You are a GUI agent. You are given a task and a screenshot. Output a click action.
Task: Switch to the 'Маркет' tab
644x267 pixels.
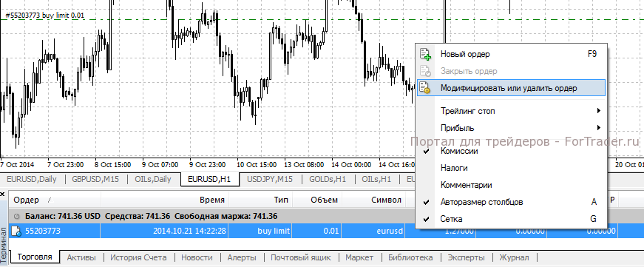(x=359, y=257)
